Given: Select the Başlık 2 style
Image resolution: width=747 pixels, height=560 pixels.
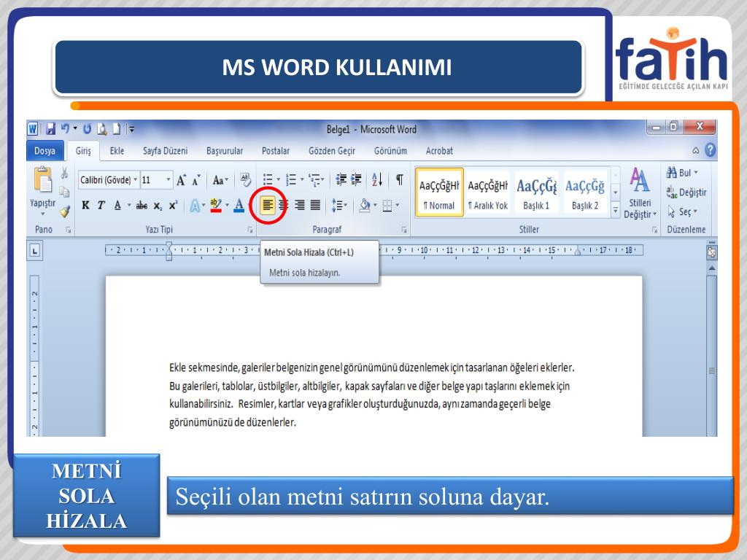Looking at the screenshot, I should 585,192.
